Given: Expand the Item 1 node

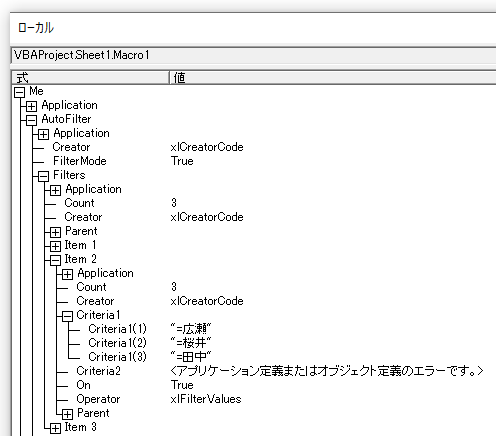Looking at the screenshot, I should coord(55,246).
